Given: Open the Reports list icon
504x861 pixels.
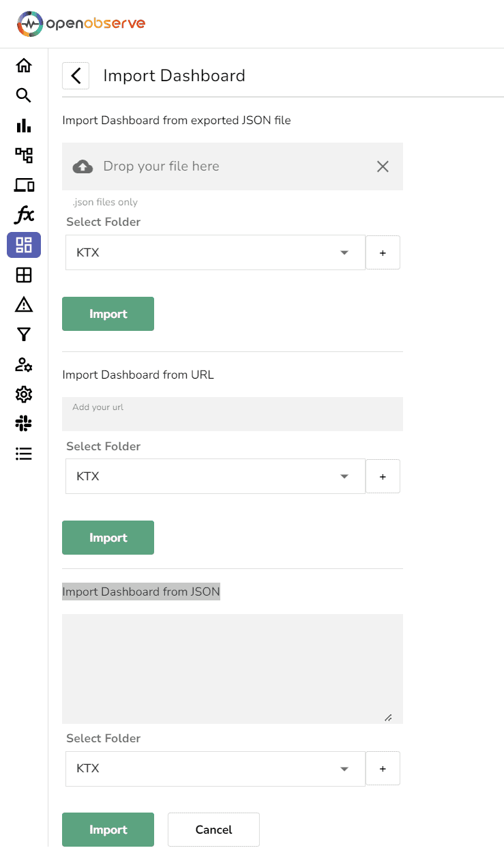Looking at the screenshot, I should pyautogui.click(x=24, y=454).
